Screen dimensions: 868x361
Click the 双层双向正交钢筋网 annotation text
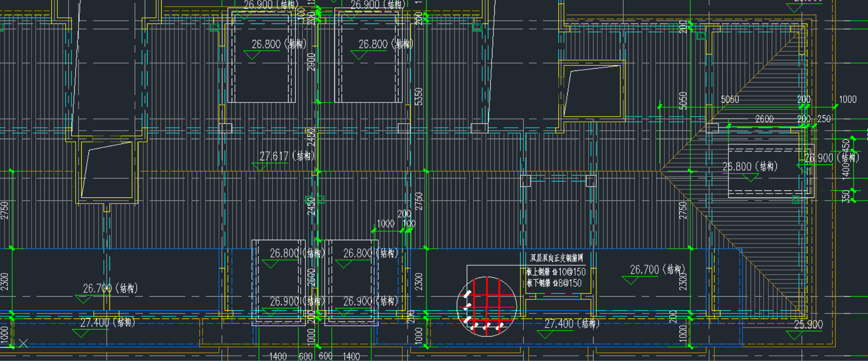556,258
